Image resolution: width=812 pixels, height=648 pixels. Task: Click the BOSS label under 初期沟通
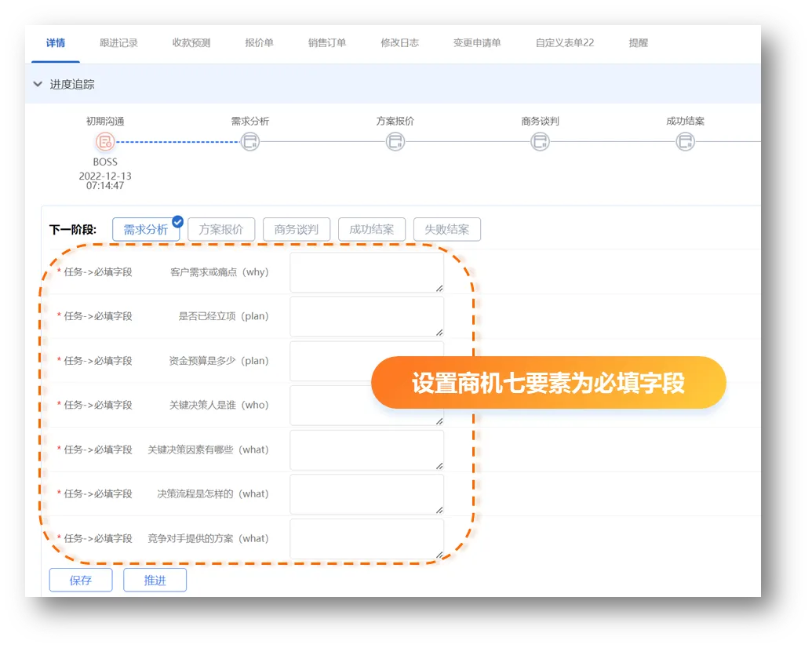click(x=105, y=162)
